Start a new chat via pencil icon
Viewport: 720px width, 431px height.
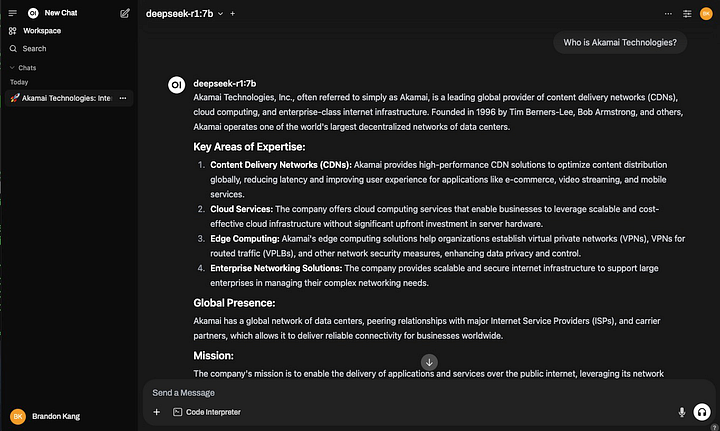coord(124,13)
